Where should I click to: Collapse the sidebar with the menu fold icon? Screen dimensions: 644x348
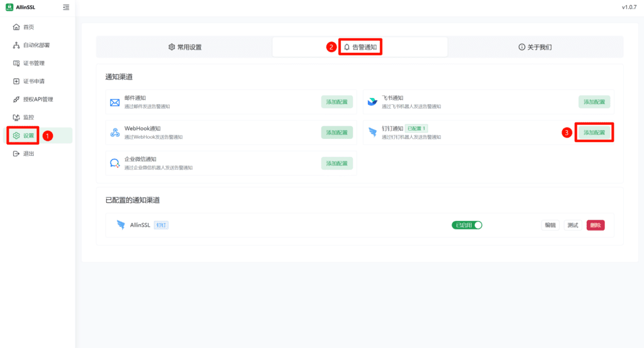(x=66, y=8)
